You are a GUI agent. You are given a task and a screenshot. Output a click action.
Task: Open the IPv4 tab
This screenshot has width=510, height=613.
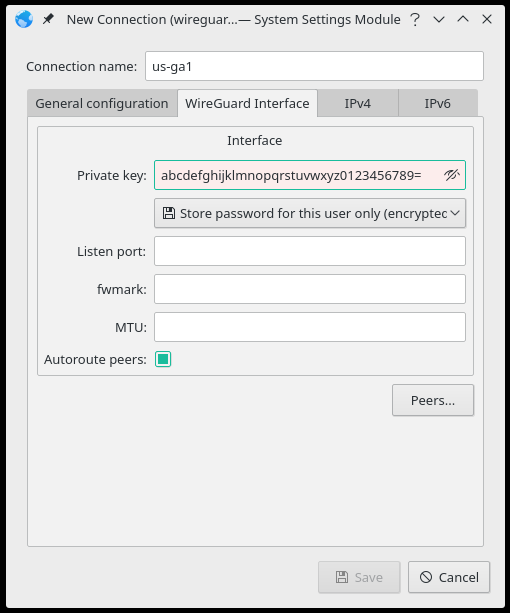pos(358,104)
